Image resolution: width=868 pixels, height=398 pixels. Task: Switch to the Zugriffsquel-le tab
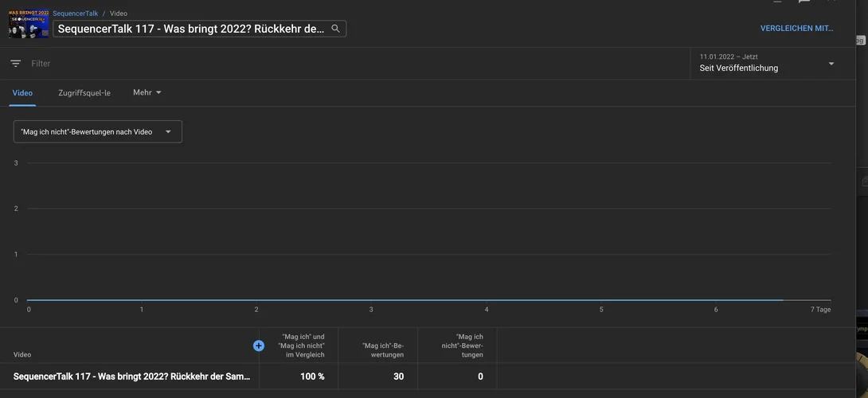coord(84,93)
